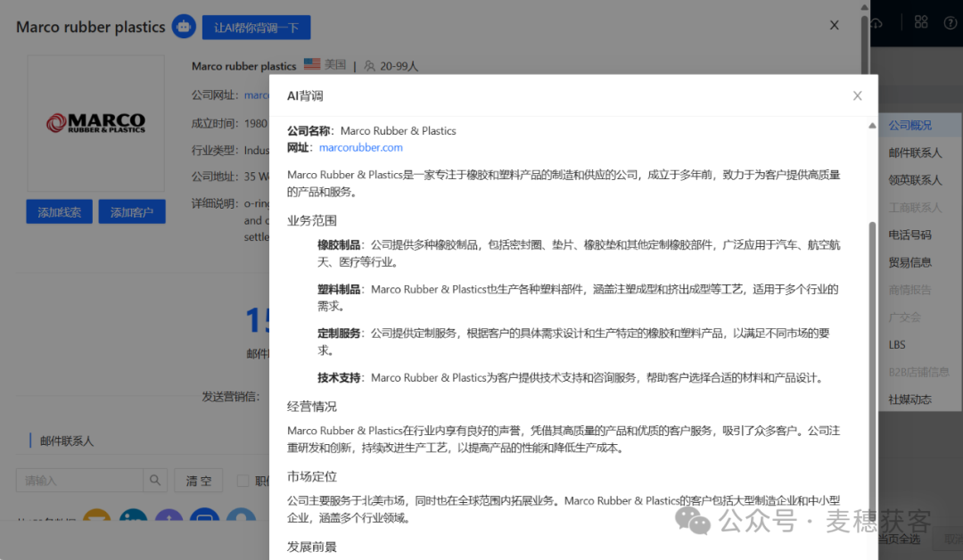The height and width of the screenshot is (560, 963).
Task: Click the 塑料制品 bold label
Action: click(x=339, y=289)
